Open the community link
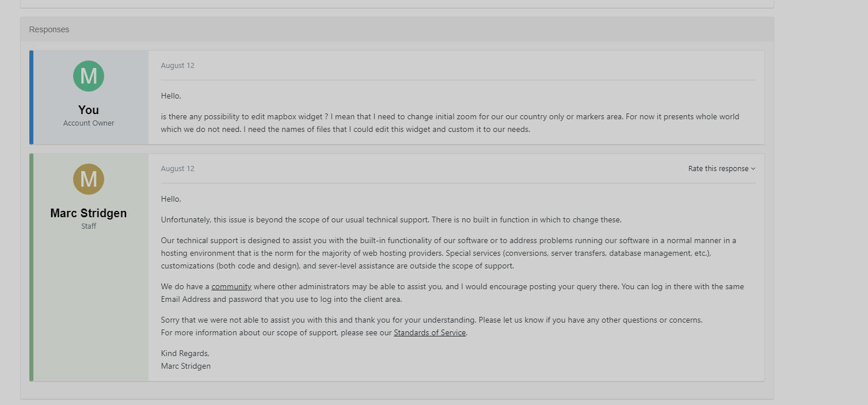 pos(231,287)
